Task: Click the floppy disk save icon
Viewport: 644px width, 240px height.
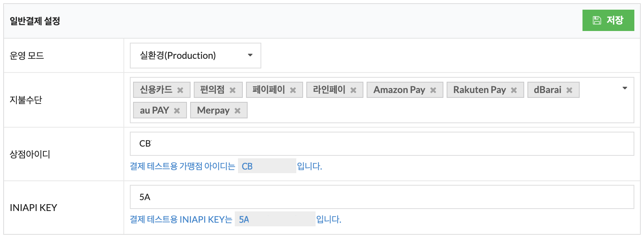Action: pyautogui.click(x=597, y=21)
